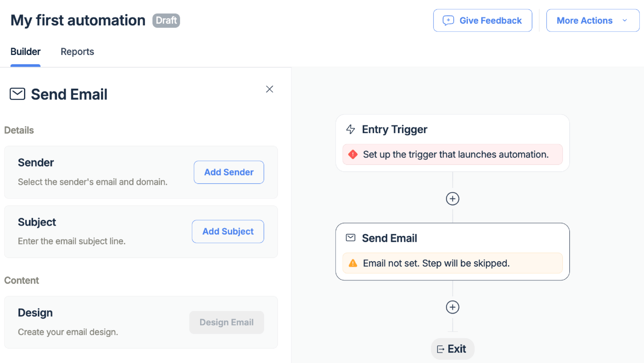Select the Builder tab
Screen dimensions: 644x363
[x=25, y=52]
